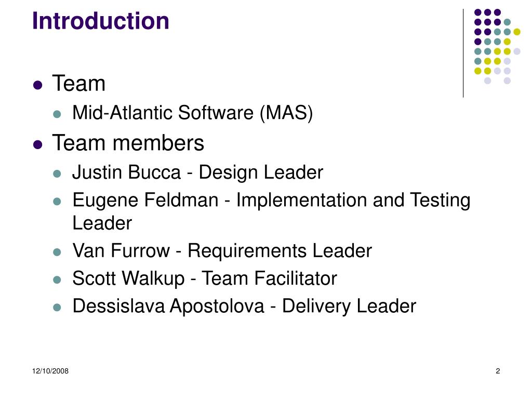Click the Team members heading

tap(128, 143)
